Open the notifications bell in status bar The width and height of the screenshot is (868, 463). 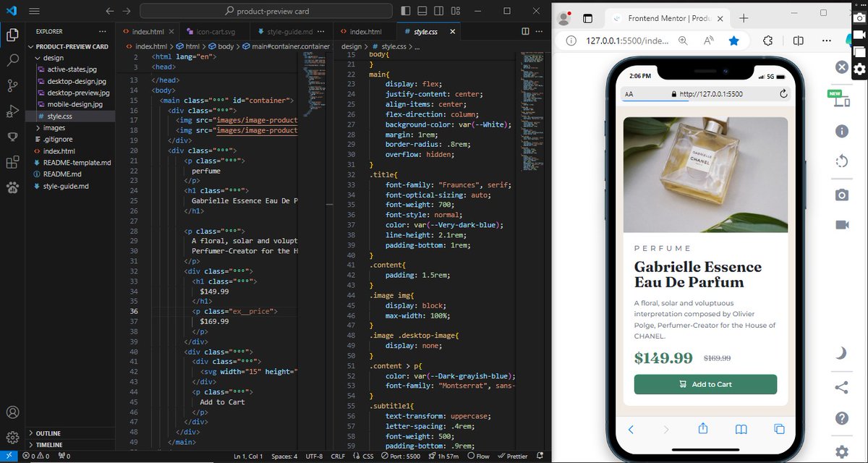pos(539,456)
